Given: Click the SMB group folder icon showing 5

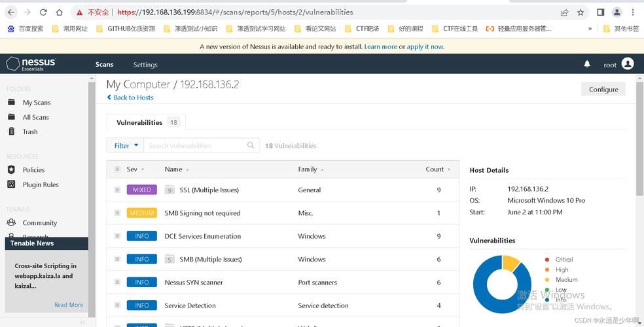Looking at the screenshot, I should [x=170, y=259].
